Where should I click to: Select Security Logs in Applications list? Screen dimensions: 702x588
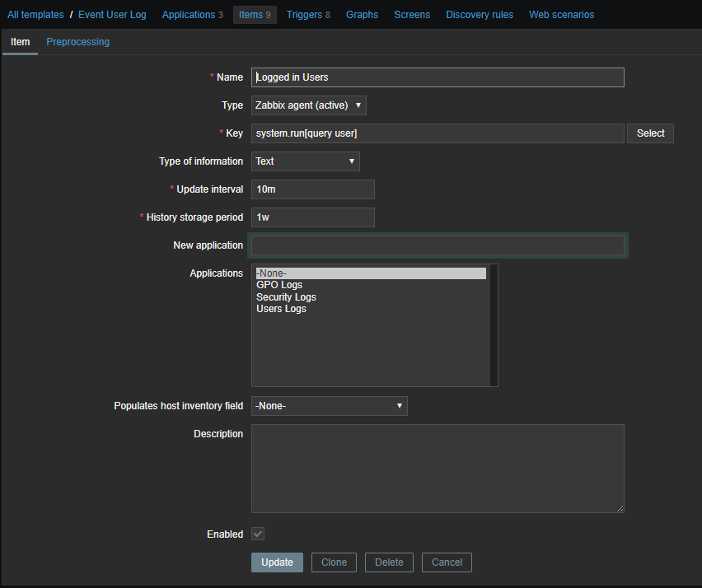tap(286, 297)
